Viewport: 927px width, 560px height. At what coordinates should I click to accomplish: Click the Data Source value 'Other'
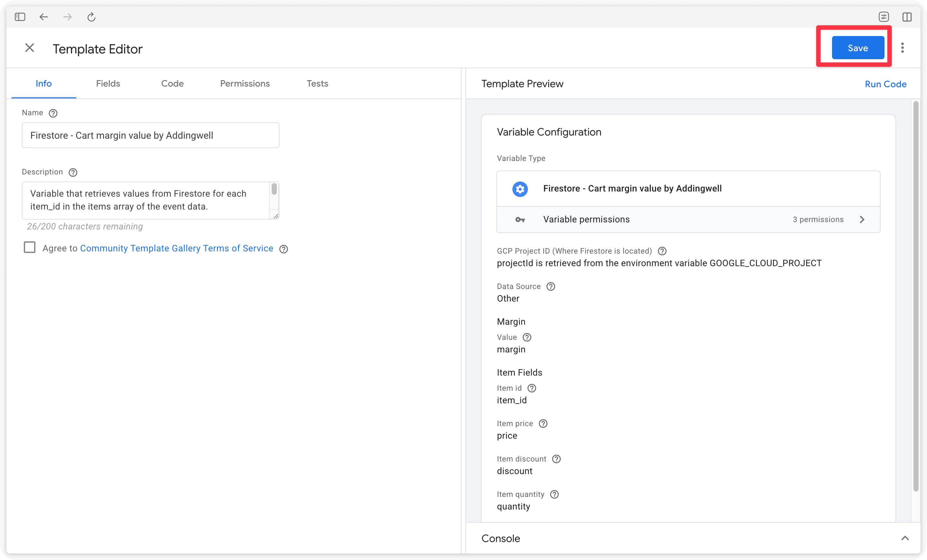[508, 299]
